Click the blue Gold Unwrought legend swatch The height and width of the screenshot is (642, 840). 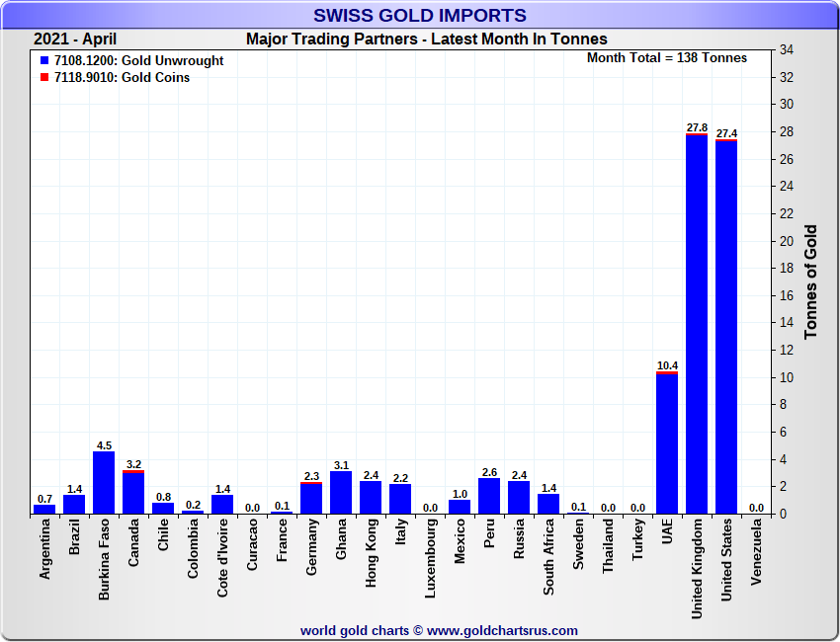tap(43, 61)
